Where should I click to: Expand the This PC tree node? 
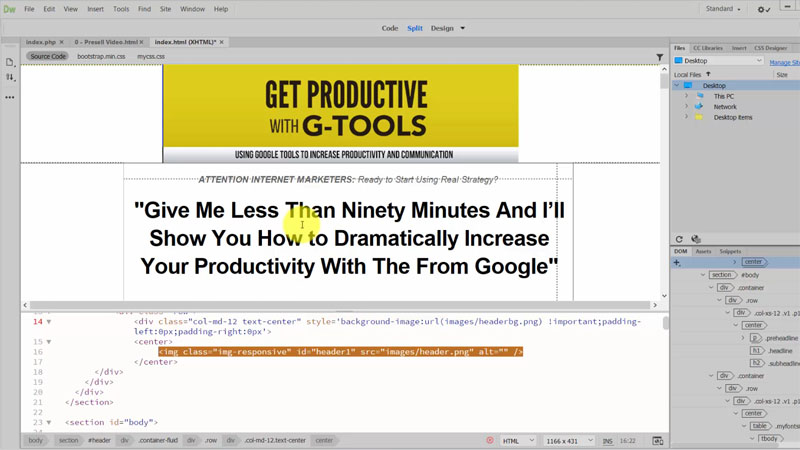click(687, 96)
